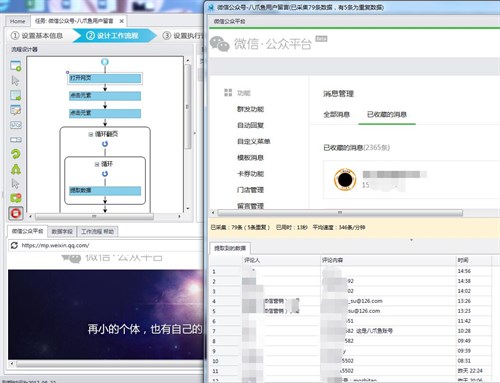Click the left arrow of the designer horizontal scrollbar
Image resolution: width=500 pixels, height=383 pixels.
click(x=30, y=217)
